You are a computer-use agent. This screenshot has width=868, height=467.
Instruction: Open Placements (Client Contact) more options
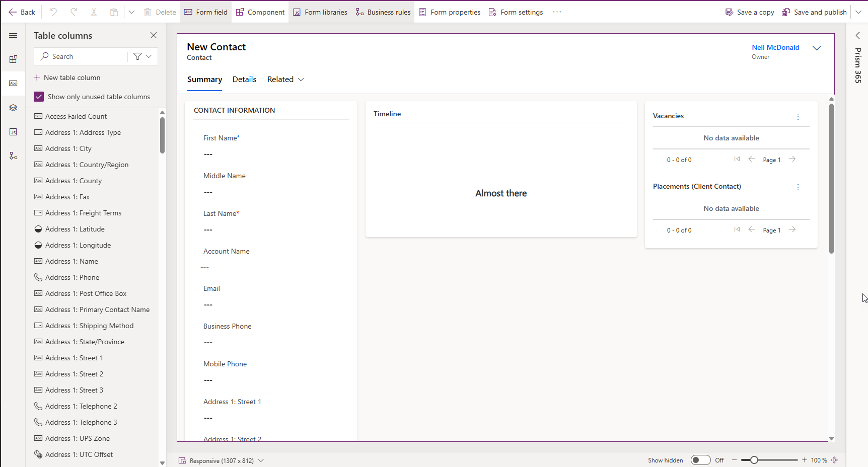[x=798, y=187]
